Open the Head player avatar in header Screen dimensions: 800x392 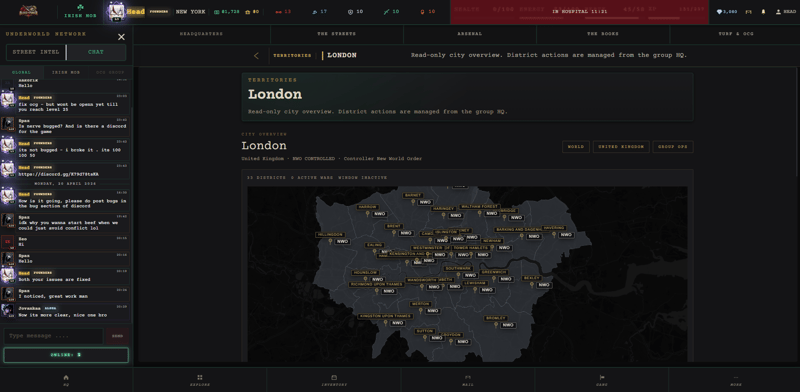coord(116,11)
